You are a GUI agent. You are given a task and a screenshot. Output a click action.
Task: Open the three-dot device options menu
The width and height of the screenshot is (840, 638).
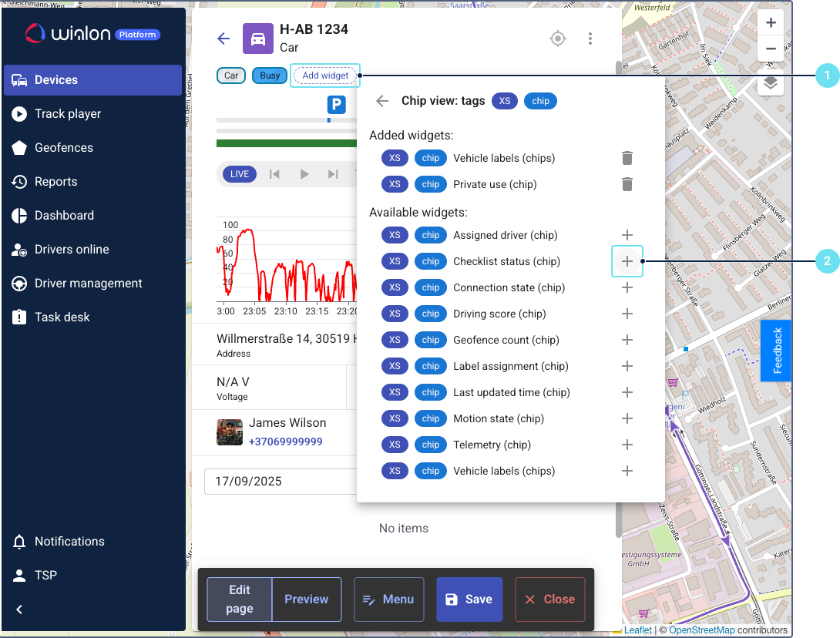tap(590, 39)
